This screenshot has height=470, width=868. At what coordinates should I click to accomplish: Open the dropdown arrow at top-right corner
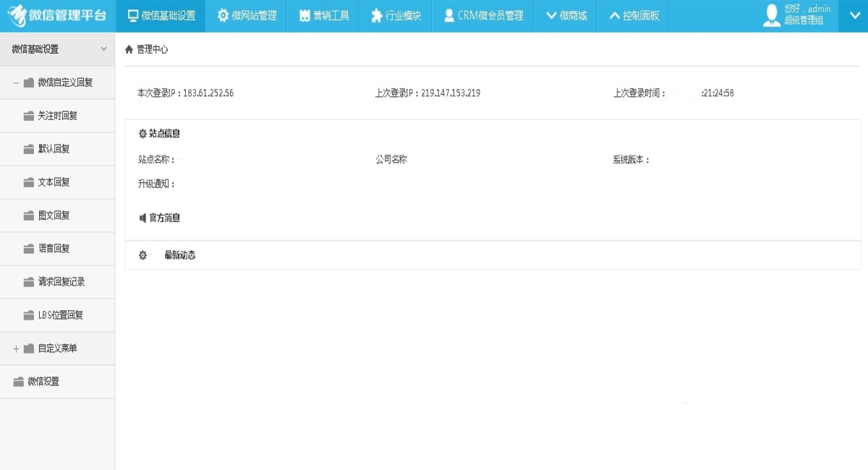854,15
